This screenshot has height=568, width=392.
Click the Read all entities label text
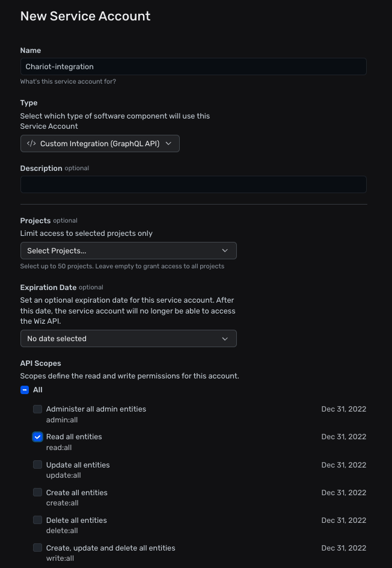pyautogui.click(x=74, y=437)
